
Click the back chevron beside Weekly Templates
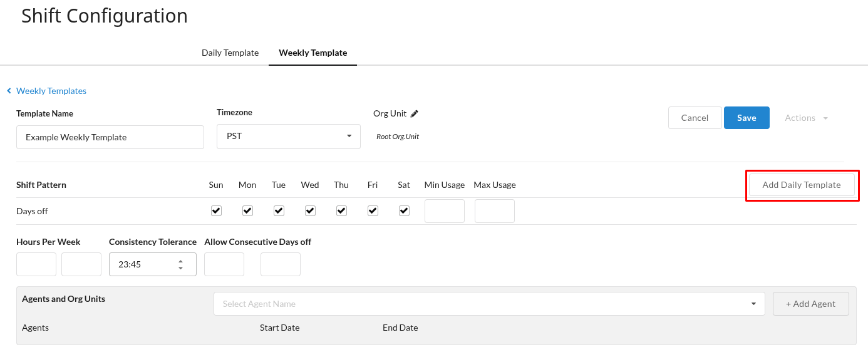[9, 91]
